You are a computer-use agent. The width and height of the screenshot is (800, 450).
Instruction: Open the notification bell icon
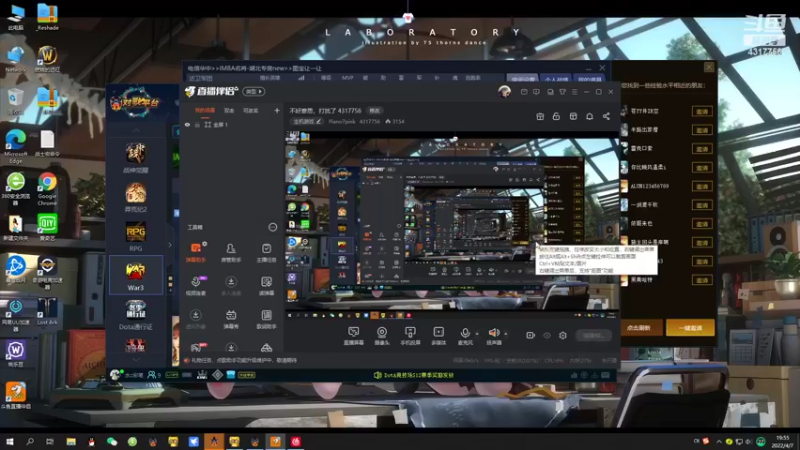click(x=589, y=116)
